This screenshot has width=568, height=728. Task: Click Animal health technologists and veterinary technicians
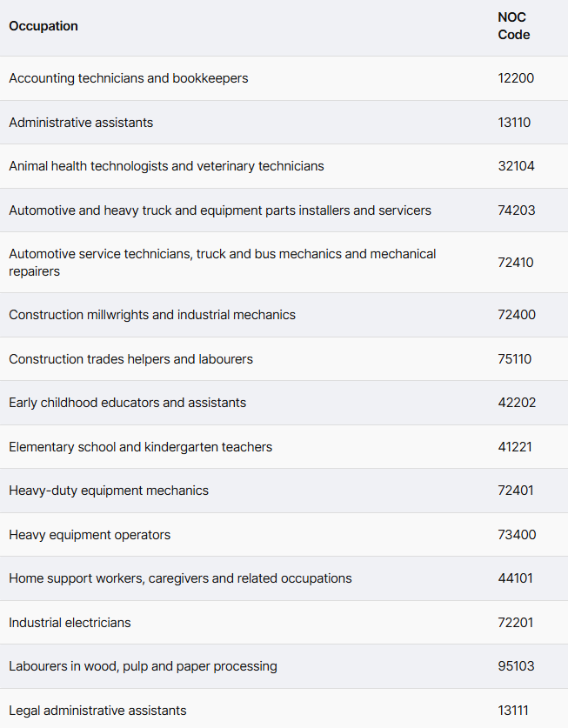pos(166,166)
